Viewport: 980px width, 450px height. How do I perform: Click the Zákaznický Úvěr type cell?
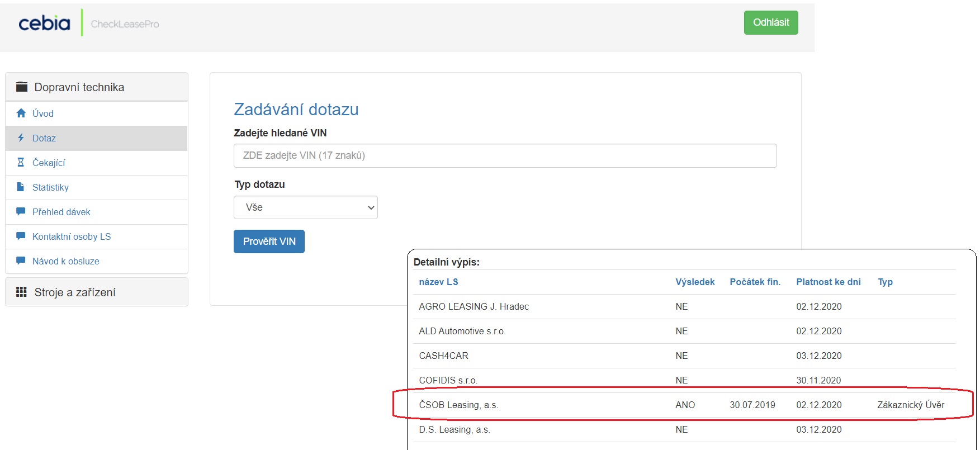point(911,405)
